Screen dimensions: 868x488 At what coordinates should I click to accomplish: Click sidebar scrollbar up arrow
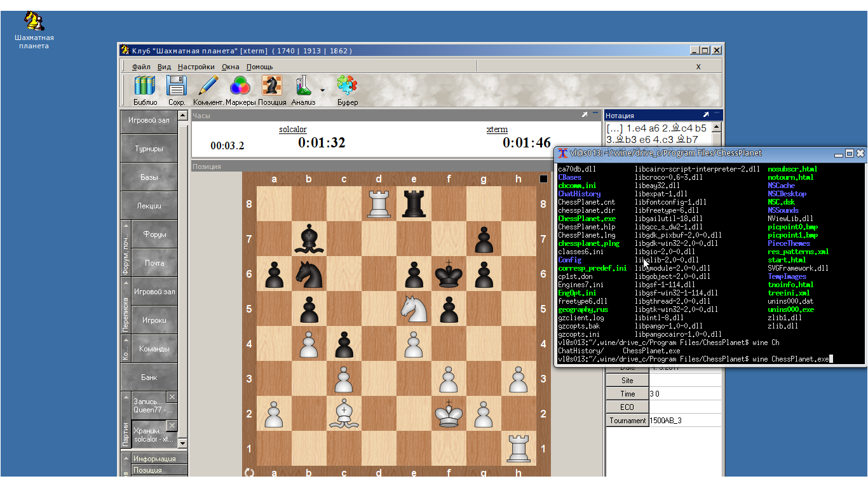[183, 115]
